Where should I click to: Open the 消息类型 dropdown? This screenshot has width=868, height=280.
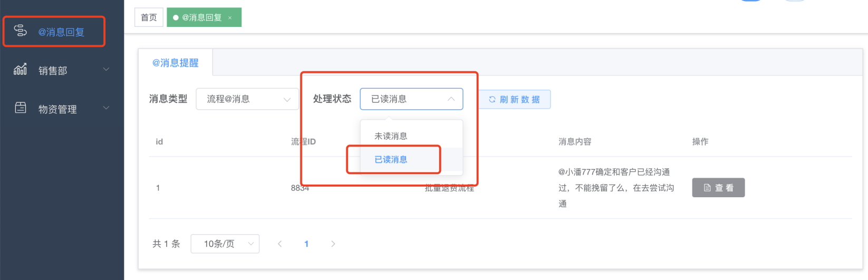tap(247, 99)
